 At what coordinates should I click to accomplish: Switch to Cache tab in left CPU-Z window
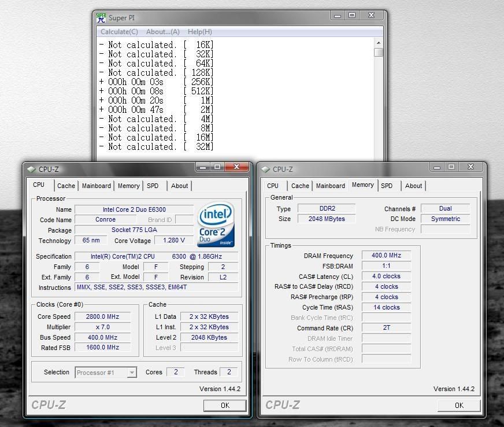click(x=66, y=186)
